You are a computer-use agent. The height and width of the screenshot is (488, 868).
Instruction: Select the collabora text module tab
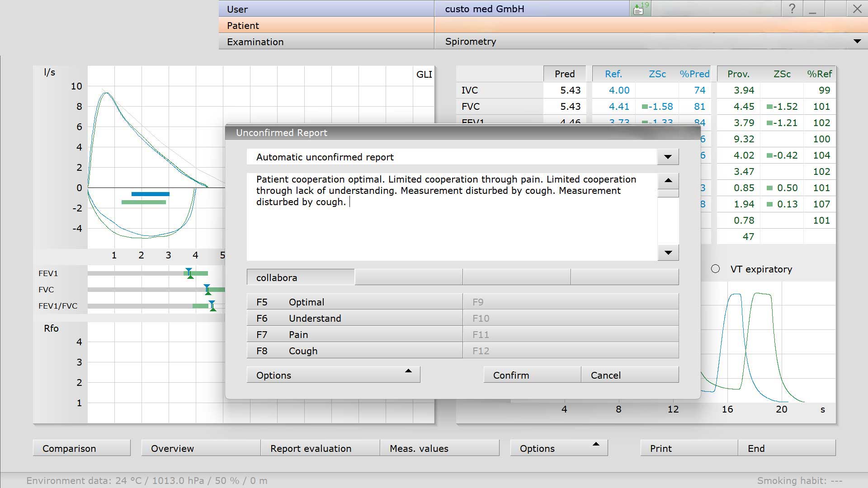[x=301, y=277]
